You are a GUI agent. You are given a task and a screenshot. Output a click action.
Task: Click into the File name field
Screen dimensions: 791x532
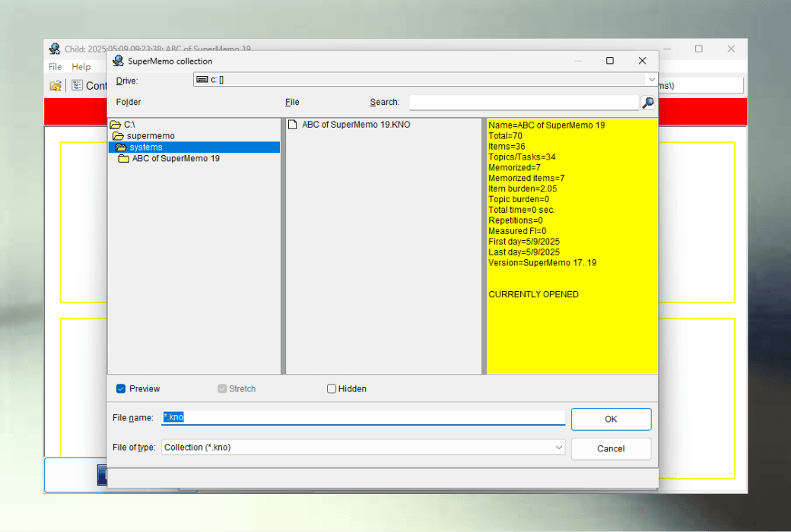click(x=364, y=417)
